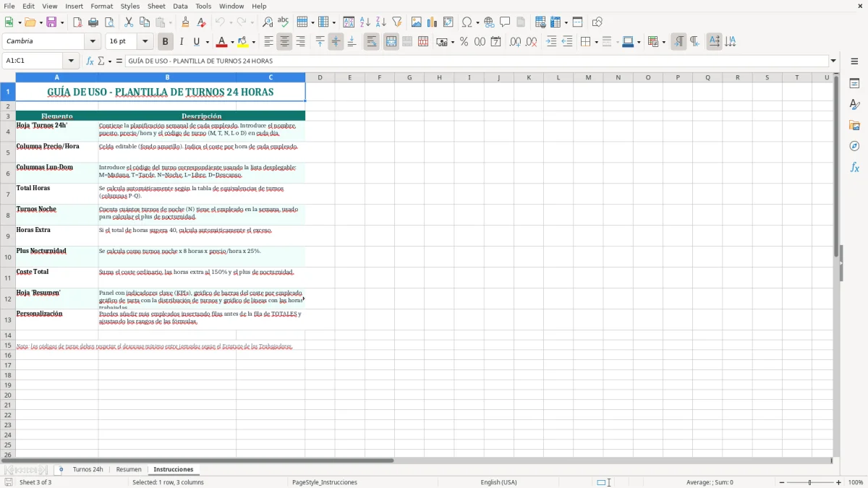
Task: Toggle Underline formatting
Action: pos(196,42)
